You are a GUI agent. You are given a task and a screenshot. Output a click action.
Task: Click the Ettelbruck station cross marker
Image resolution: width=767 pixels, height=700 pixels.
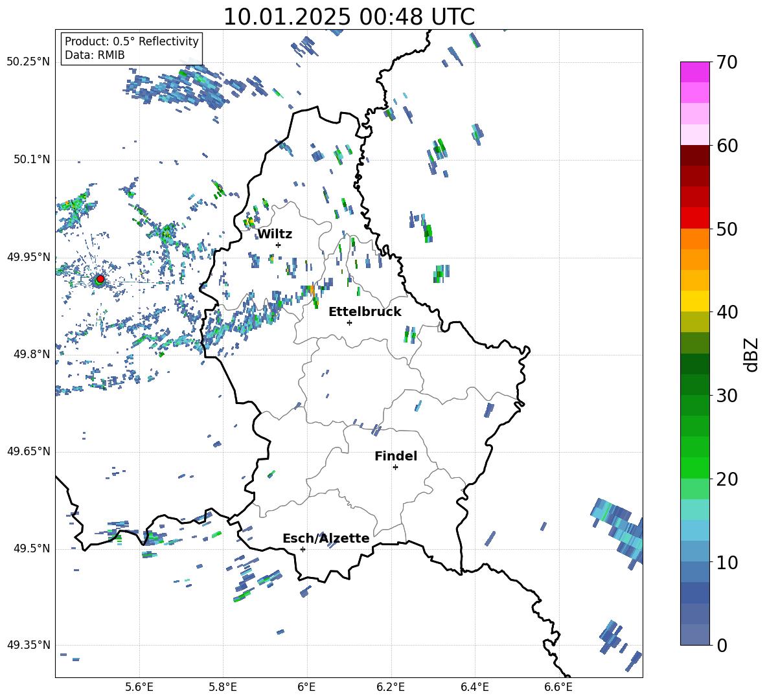click(349, 322)
